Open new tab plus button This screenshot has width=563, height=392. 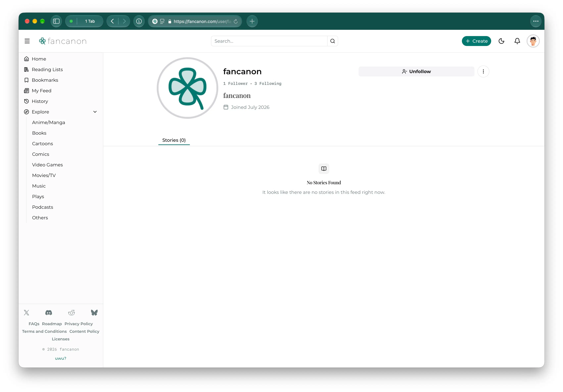(252, 21)
